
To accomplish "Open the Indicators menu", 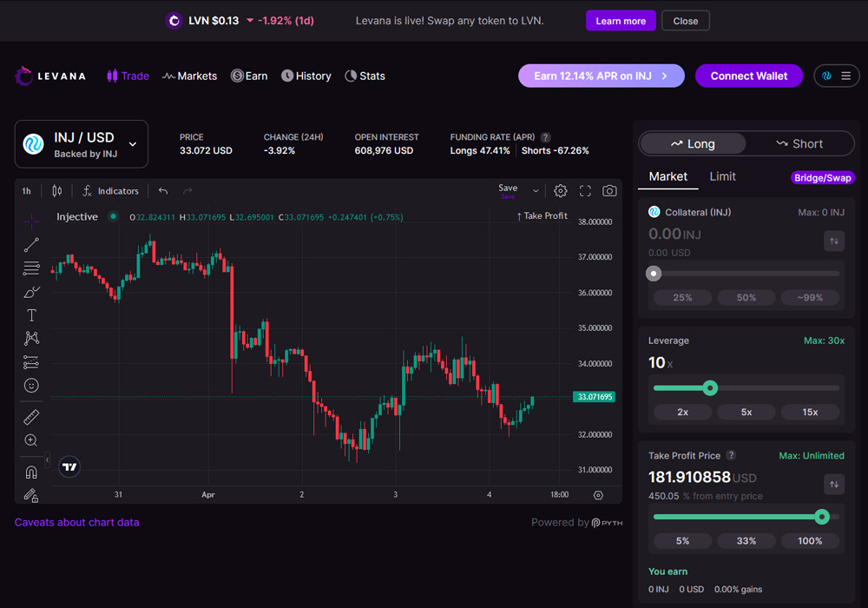I will (x=110, y=191).
